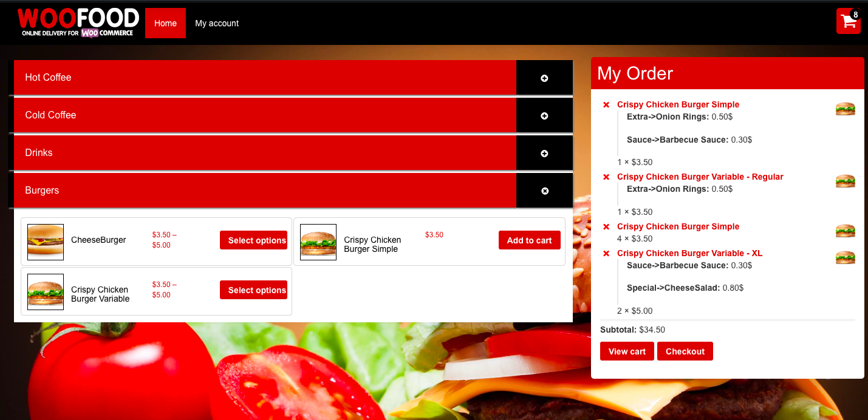Expand the Cold Coffee plus icon

point(544,115)
